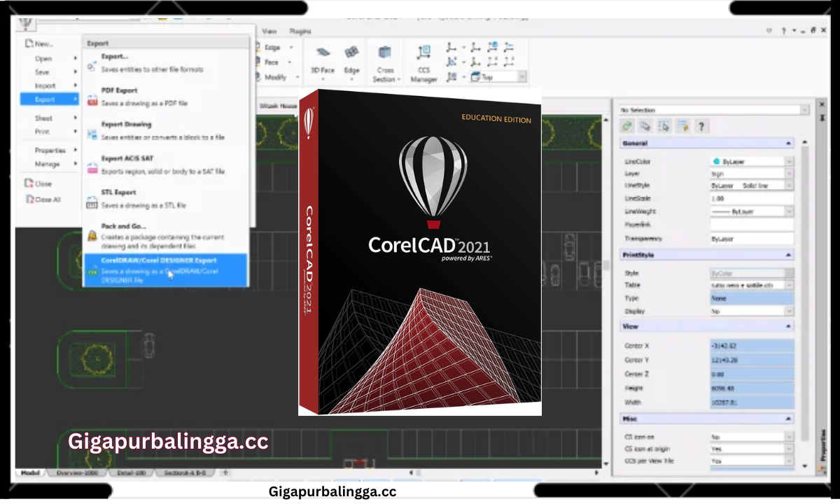Switch to the View ribbon tab
This screenshot has height=504, width=840.
click(269, 31)
